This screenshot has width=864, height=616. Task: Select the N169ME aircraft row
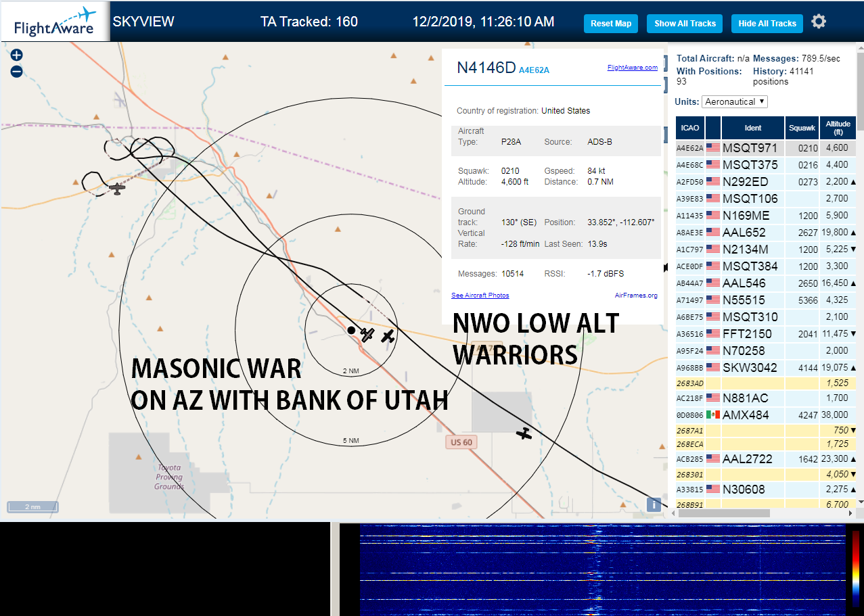[766, 215]
